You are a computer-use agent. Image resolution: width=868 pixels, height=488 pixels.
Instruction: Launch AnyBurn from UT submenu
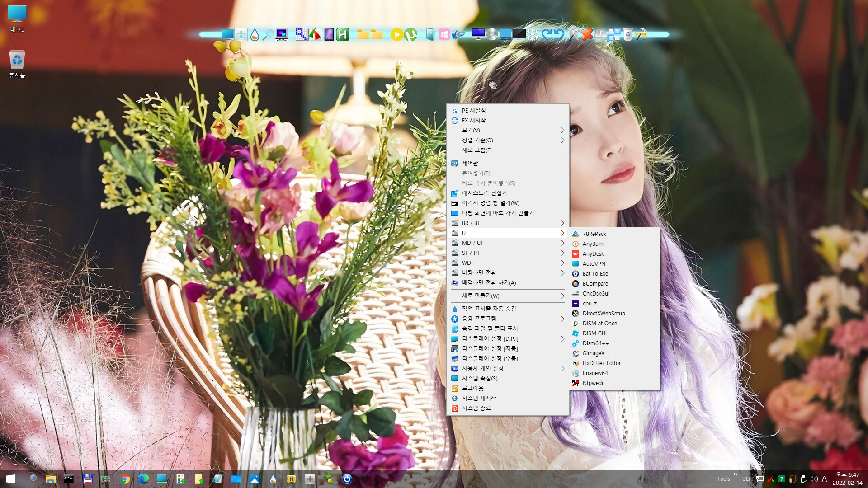(613, 244)
